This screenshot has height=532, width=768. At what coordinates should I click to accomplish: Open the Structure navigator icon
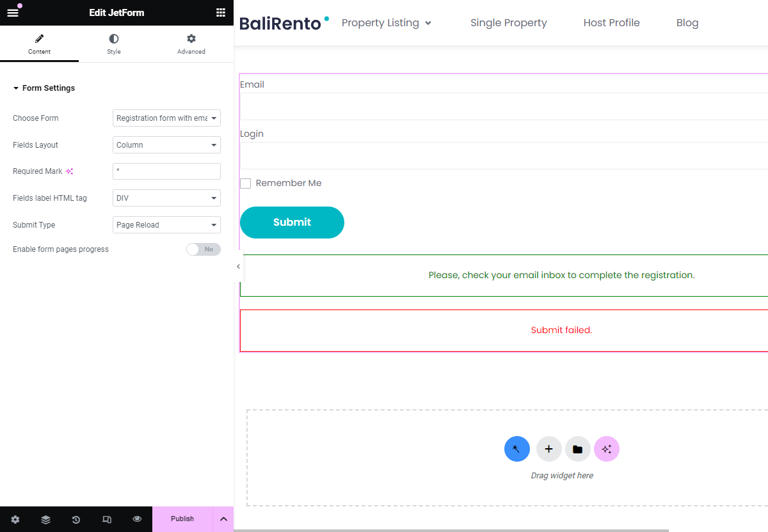(45, 519)
